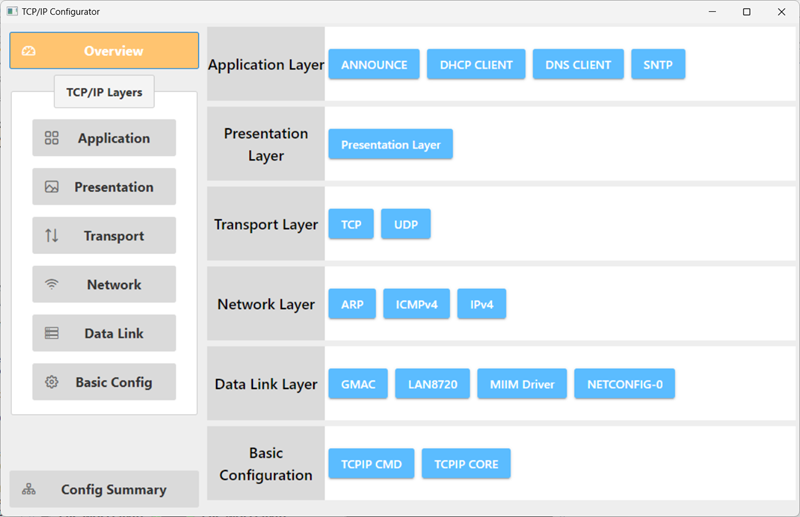Open the UDP module
This screenshot has width=800, height=517.
click(406, 224)
